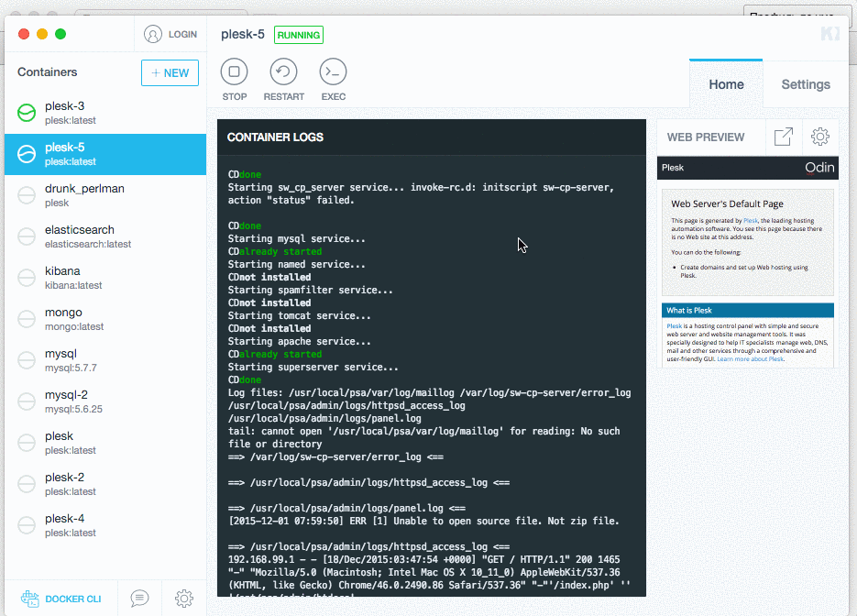Click drunk_perlman stopped status icon
The image size is (857, 616).
click(27, 195)
